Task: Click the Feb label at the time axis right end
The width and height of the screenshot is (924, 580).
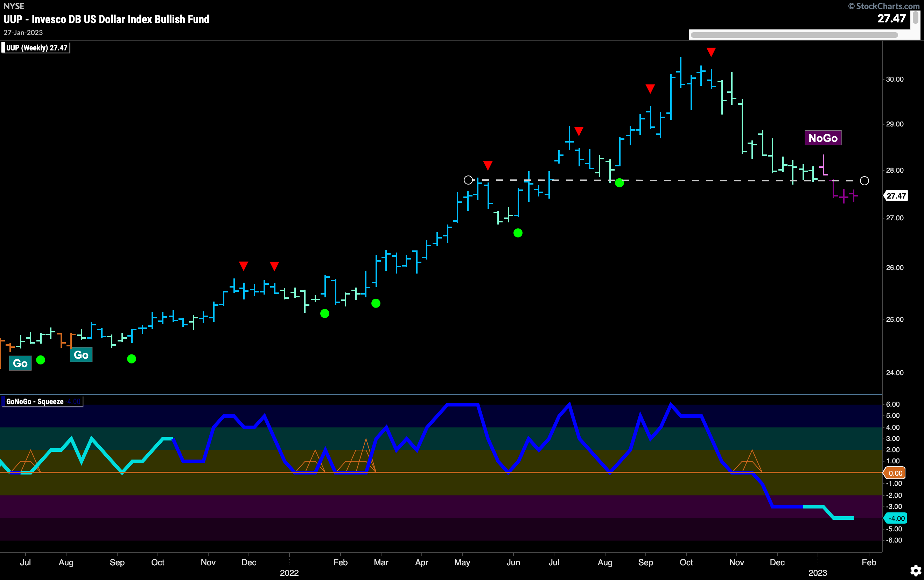Action: tap(868, 562)
